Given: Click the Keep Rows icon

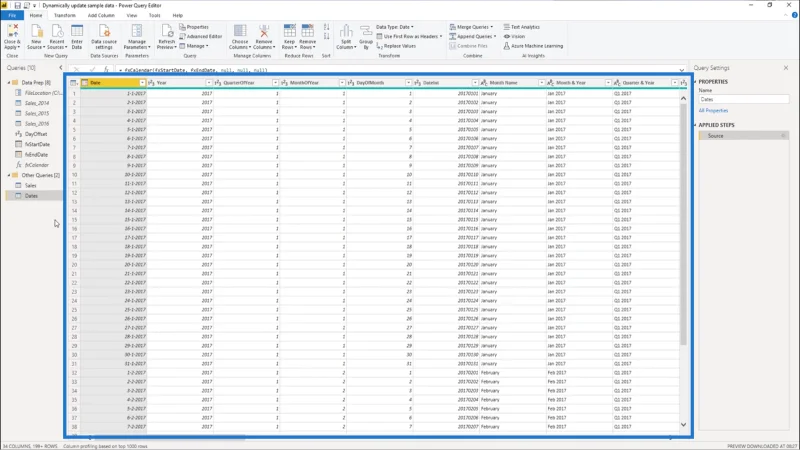Looking at the screenshot, I should tap(289, 32).
